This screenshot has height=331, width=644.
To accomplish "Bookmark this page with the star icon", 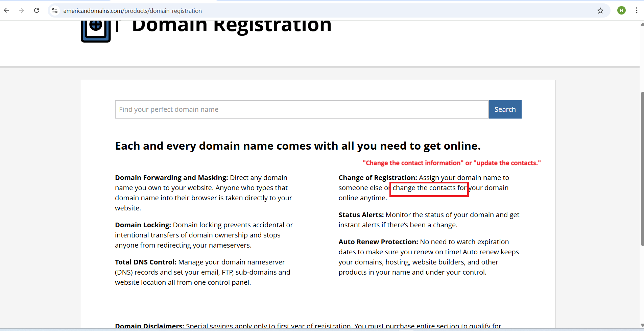I will 600,10.
